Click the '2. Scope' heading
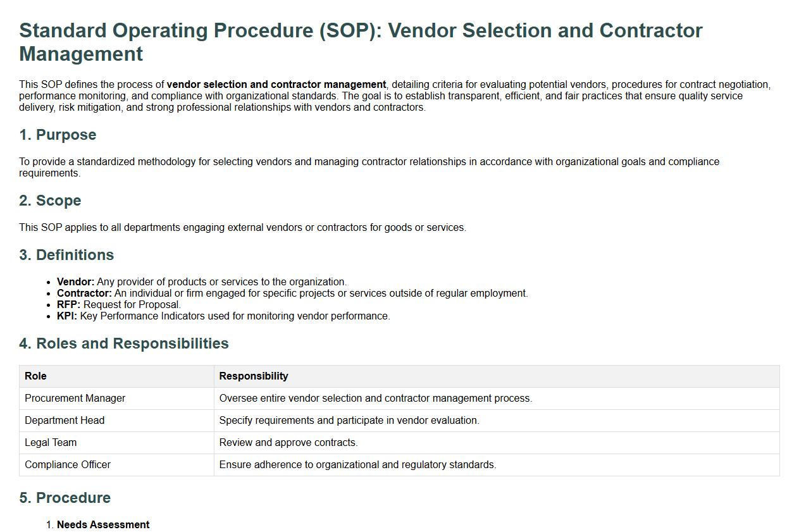799x532 pixels. (50, 201)
